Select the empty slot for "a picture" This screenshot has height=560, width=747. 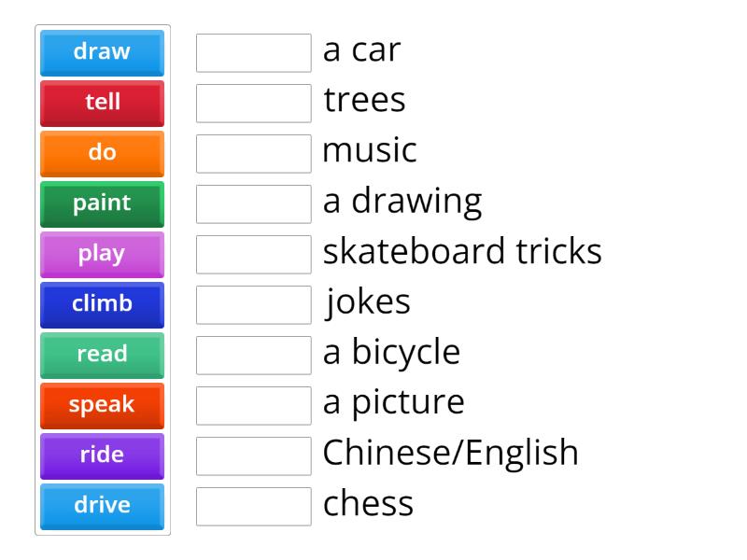coord(254,406)
